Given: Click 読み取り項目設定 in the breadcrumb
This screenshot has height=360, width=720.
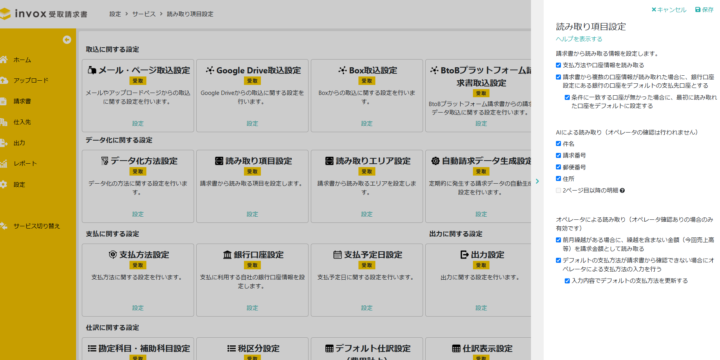Looking at the screenshot, I should (190, 14).
